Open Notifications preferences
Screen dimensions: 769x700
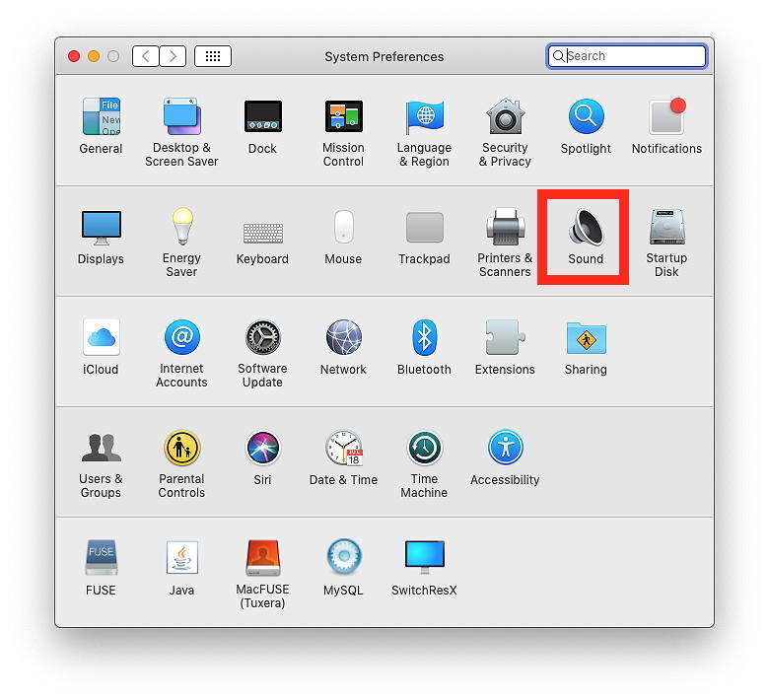click(667, 126)
